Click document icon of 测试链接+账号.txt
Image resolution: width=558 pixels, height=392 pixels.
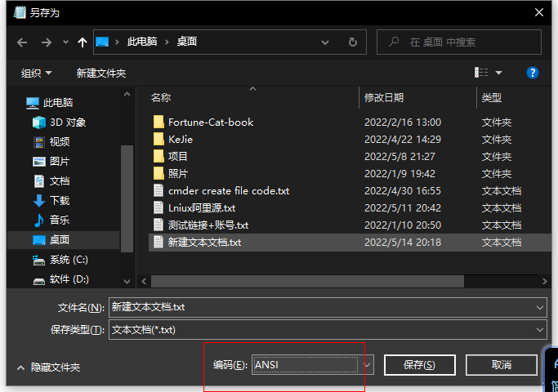pyautogui.click(x=158, y=225)
